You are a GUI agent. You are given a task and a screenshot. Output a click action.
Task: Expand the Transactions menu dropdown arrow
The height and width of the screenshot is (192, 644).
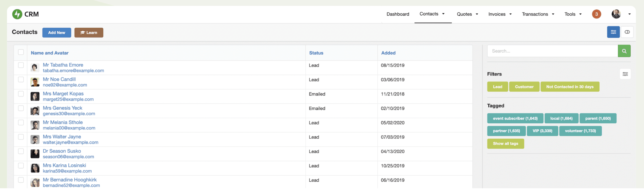(x=553, y=14)
